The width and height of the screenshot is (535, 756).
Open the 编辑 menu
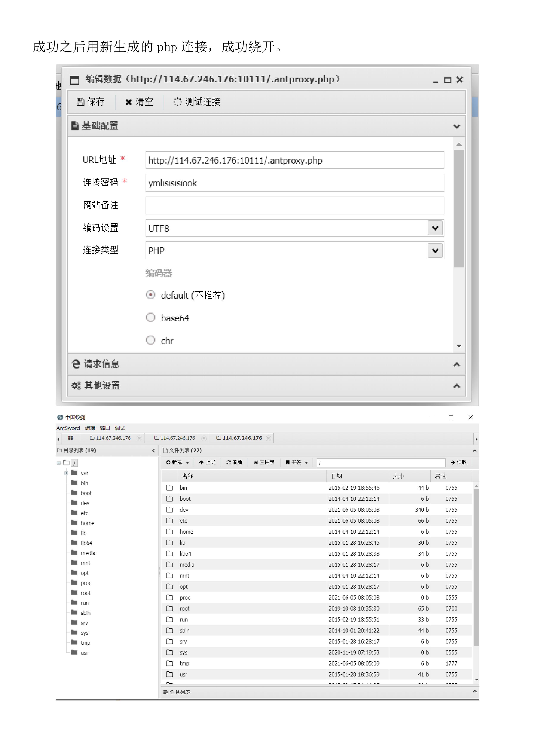coord(90,428)
